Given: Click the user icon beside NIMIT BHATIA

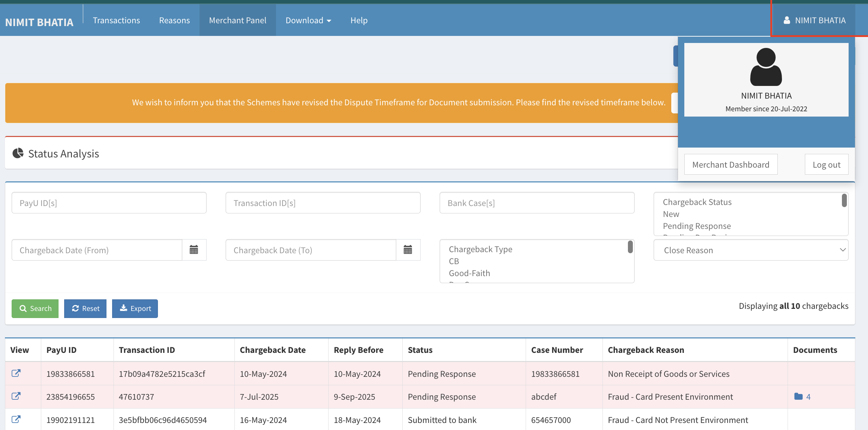Looking at the screenshot, I should click(787, 20).
